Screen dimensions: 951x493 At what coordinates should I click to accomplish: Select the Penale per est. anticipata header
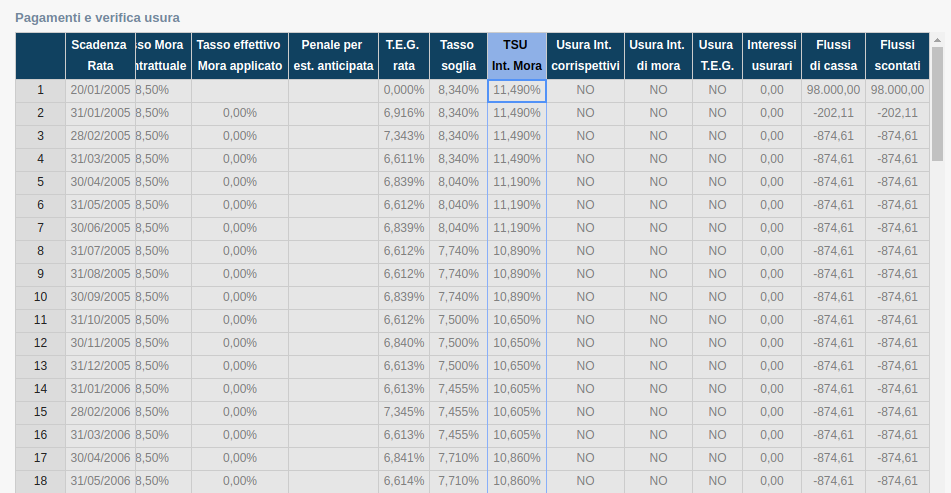coord(333,56)
